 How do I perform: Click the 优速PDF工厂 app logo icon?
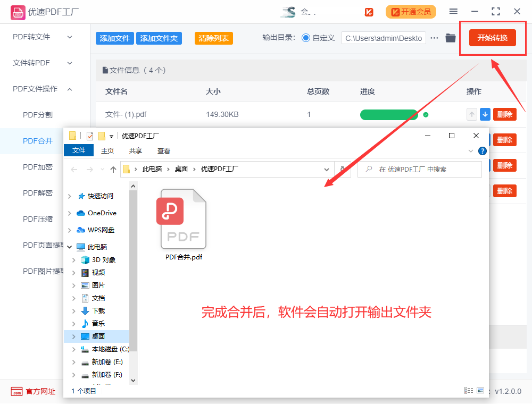[18, 13]
